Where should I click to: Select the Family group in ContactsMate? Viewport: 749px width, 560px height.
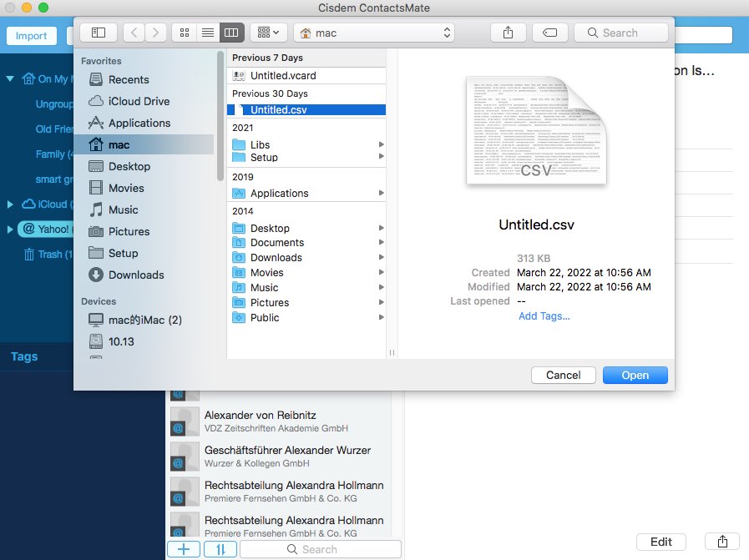tap(54, 154)
